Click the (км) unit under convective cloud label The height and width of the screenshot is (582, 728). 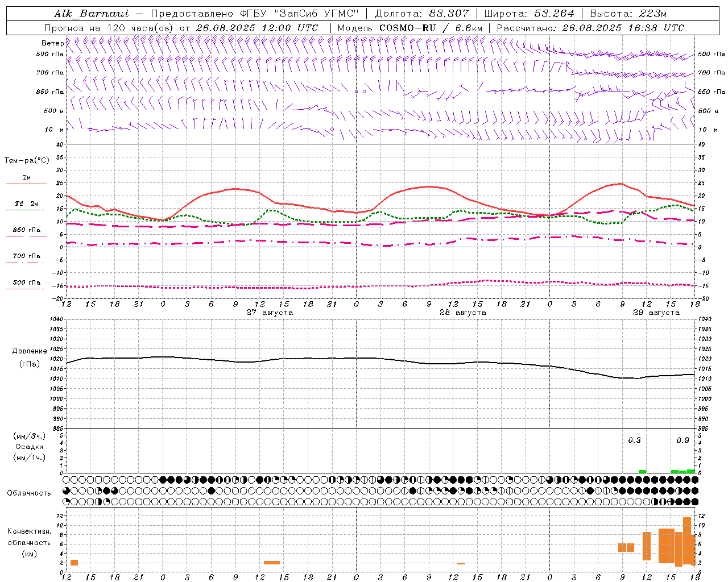coord(29,554)
